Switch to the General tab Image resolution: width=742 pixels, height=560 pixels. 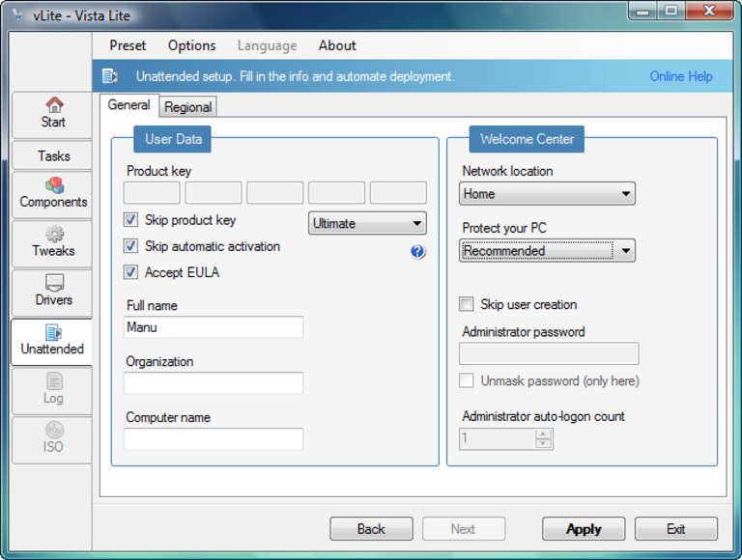pyautogui.click(x=128, y=104)
